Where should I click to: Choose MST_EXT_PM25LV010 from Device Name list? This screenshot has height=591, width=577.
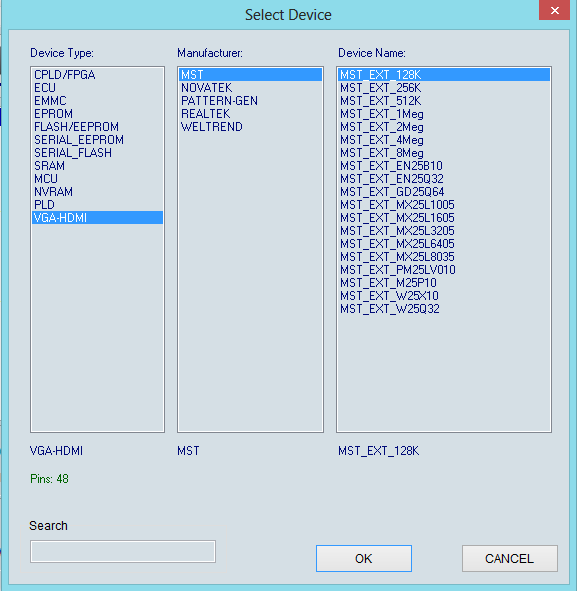tap(444, 270)
